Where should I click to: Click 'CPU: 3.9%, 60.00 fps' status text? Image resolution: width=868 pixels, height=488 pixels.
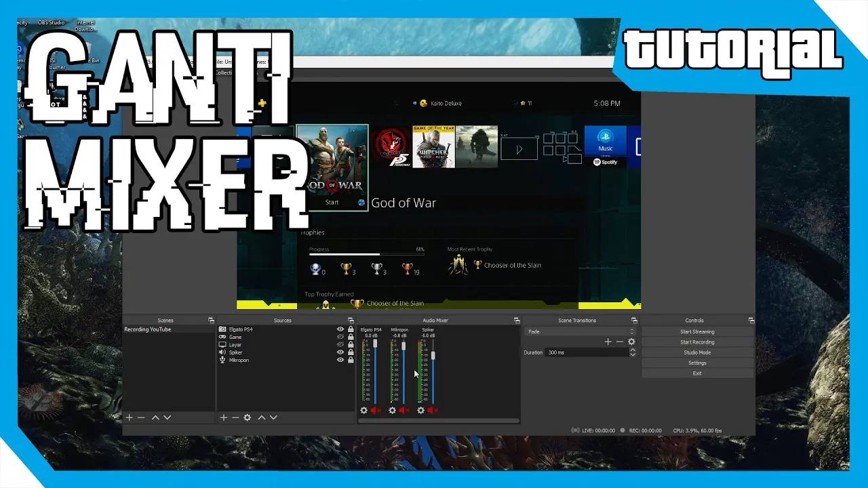pyautogui.click(x=697, y=430)
